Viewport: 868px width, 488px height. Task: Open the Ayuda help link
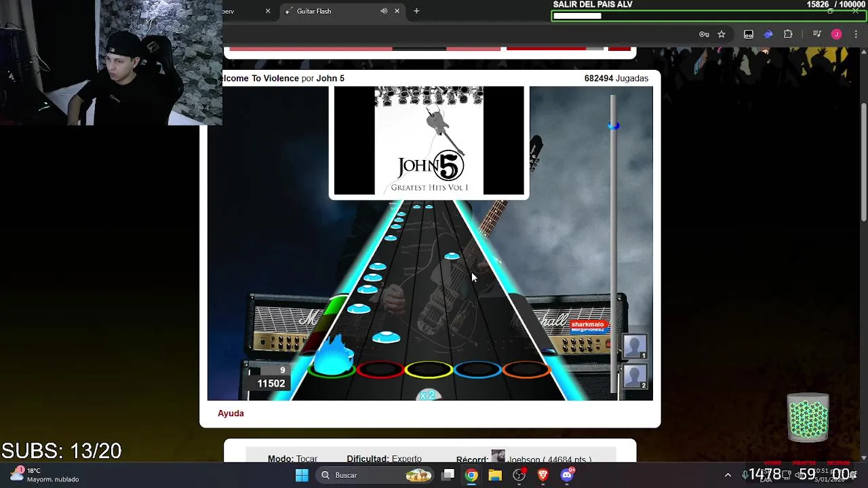[x=231, y=413]
